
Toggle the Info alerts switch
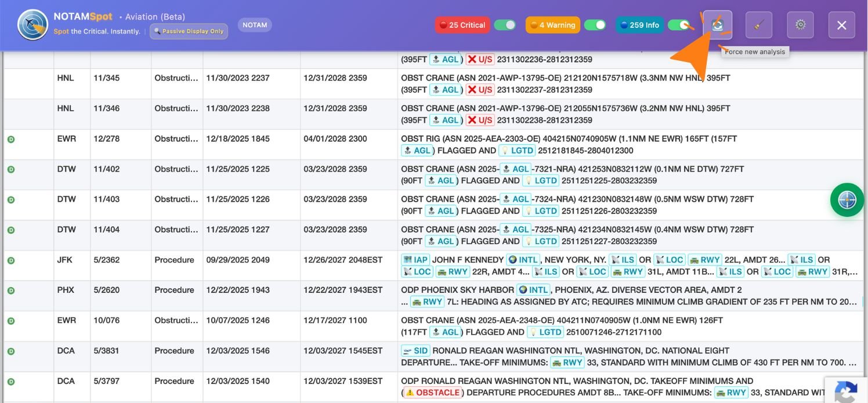[x=678, y=25]
